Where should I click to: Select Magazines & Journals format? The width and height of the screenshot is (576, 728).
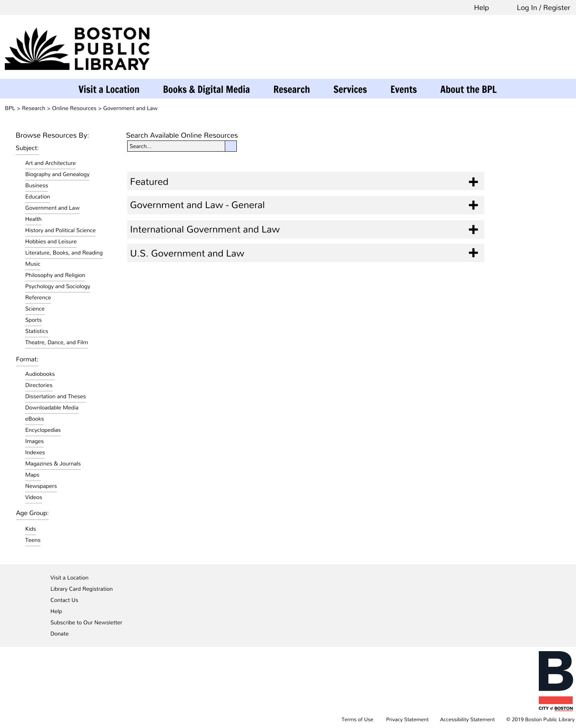[53, 463]
